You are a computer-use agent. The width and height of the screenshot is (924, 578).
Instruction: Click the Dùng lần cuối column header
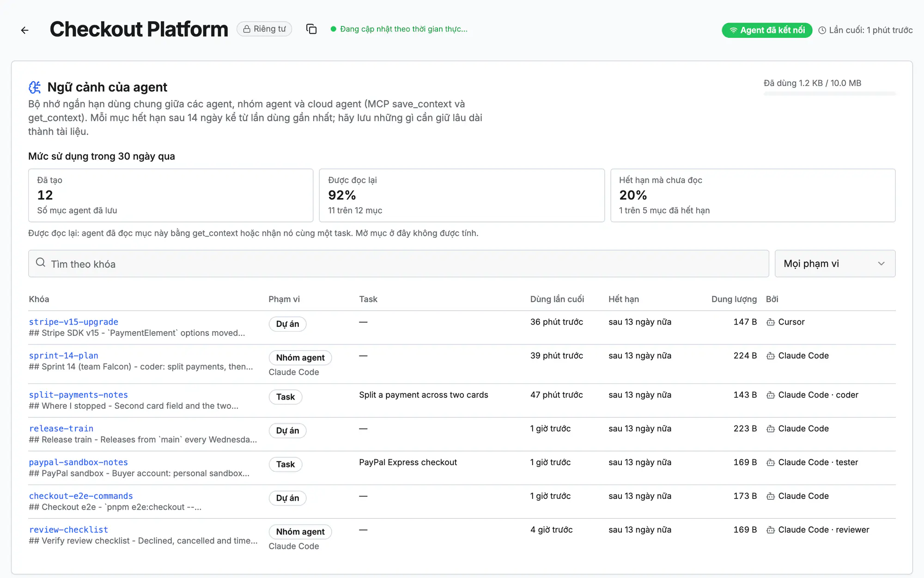point(557,299)
